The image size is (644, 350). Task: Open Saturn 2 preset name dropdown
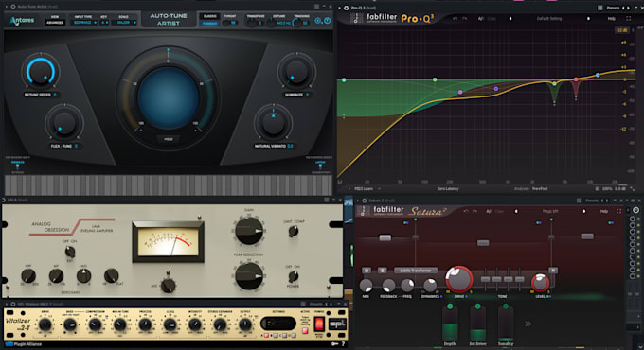pos(550,211)
